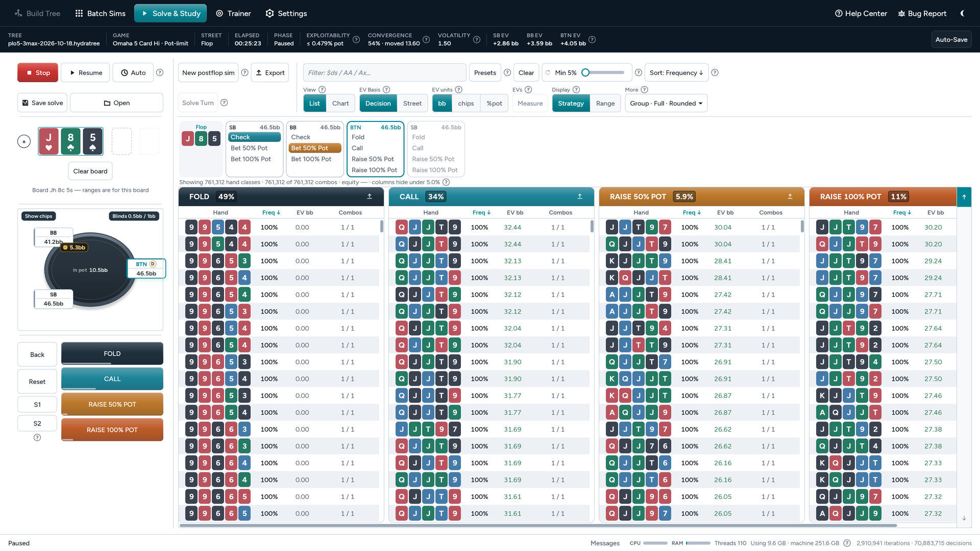Click the teal up-arrow at table corner
This screenshot has width=980, height=551.
(x=964, y=196)
